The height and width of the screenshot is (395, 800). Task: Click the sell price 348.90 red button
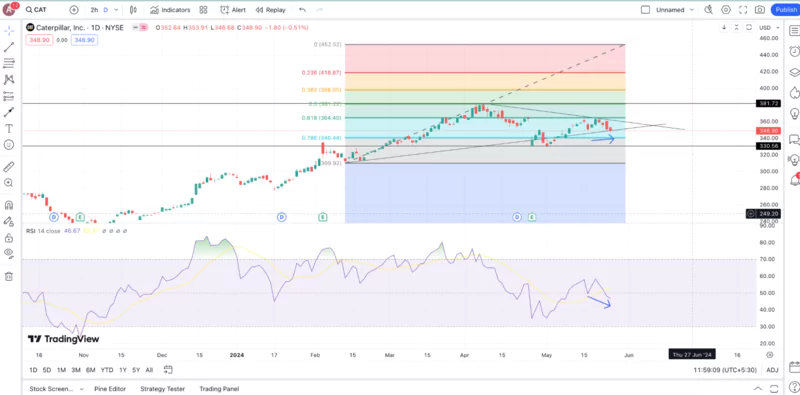click(39, 40)
